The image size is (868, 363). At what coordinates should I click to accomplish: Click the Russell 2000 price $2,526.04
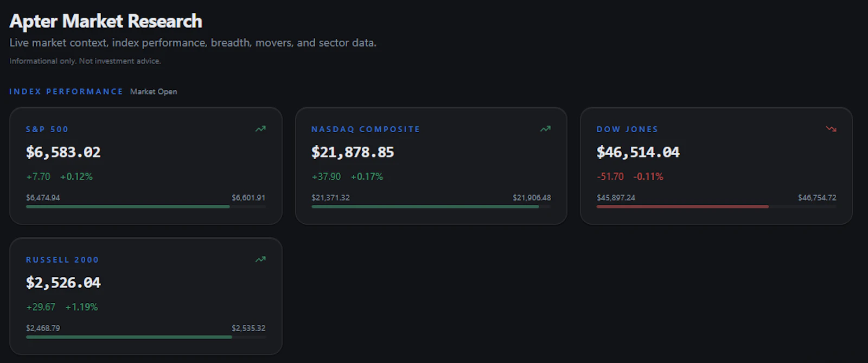(x=63, y=283)
